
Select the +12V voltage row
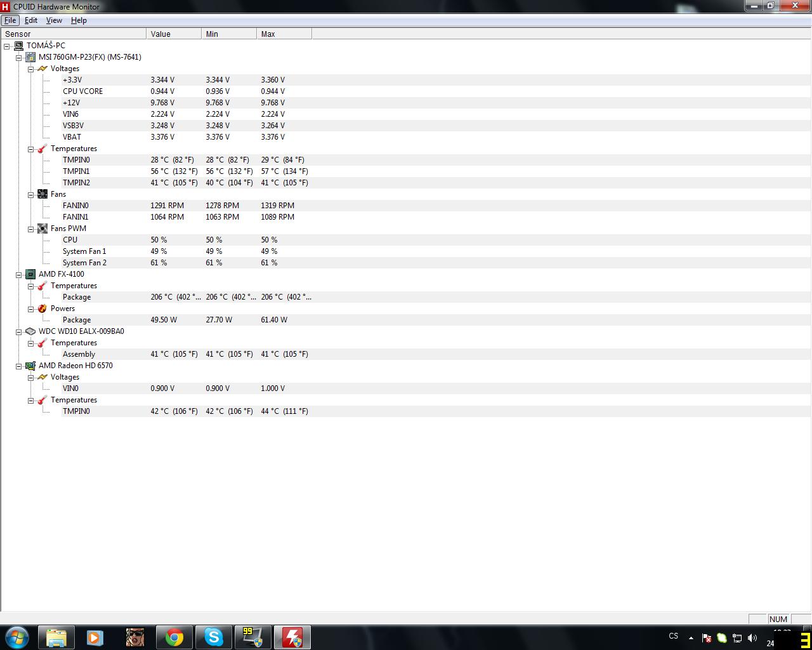[406, 103]
